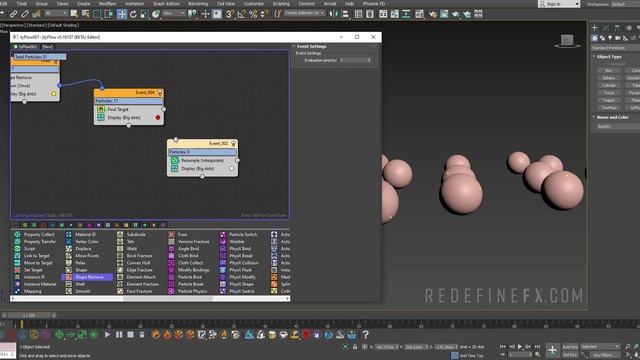
Task: Click the yellow display color dot in first event
Action: 53,94
